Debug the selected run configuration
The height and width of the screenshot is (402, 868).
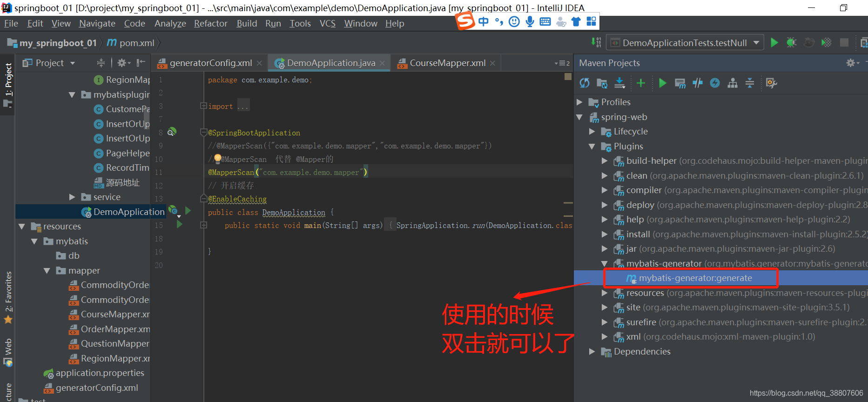pyautogui.click(x=791, y=43)
